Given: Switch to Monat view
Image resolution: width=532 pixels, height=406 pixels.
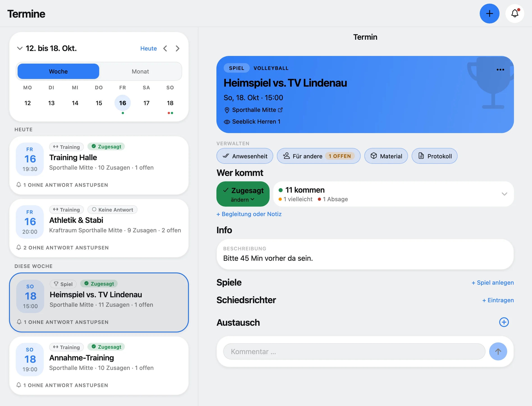Looking at the screenshot, I should [x=140, y=71].
